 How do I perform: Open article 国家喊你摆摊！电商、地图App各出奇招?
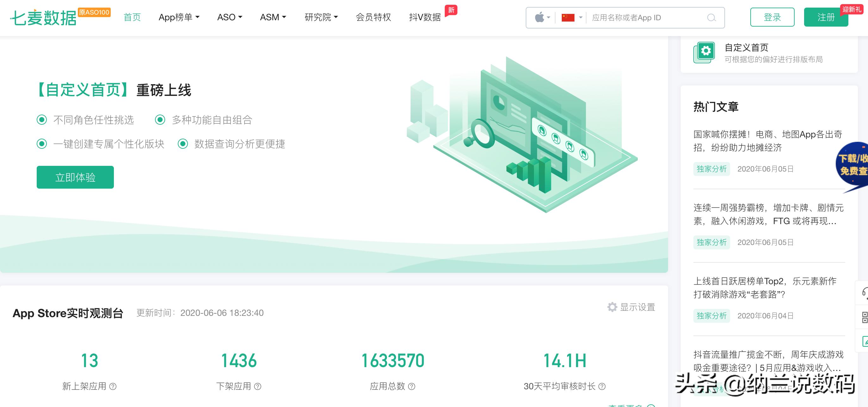pos(768,141)
